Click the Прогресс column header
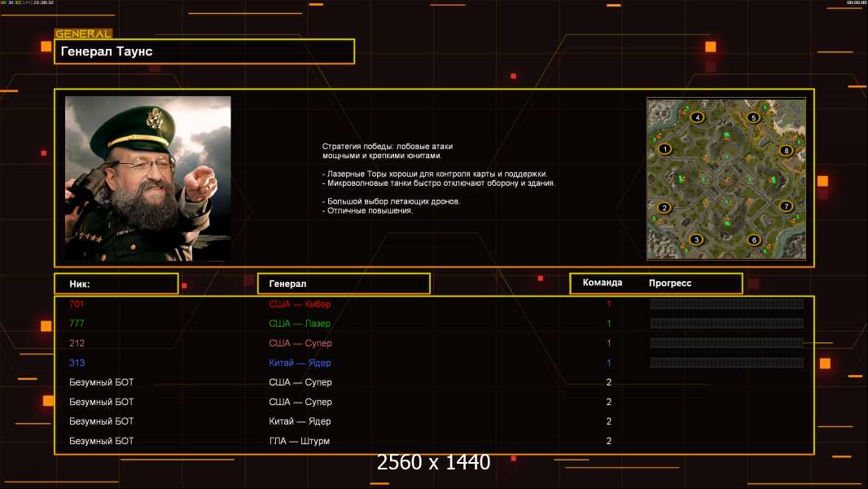Viewport: 868px width, 489px height. (x=670, y=283)
